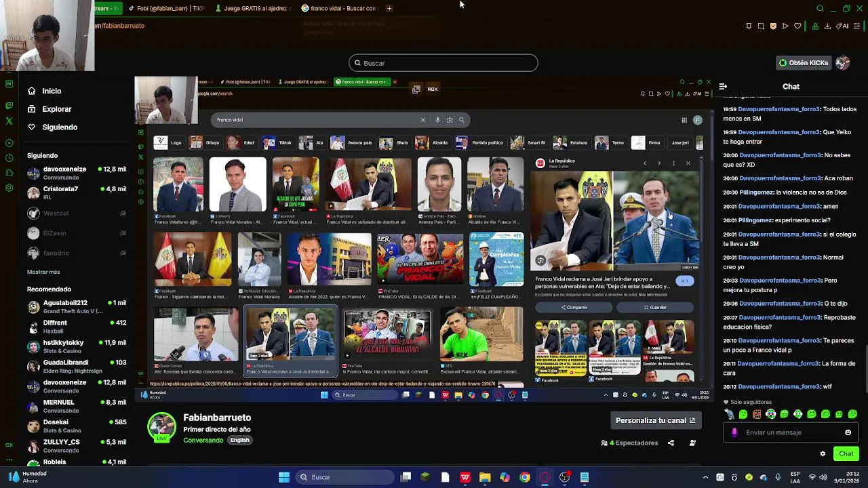Click the tab search magnifier in the title bar
The image size is (868, 488).
820,8
